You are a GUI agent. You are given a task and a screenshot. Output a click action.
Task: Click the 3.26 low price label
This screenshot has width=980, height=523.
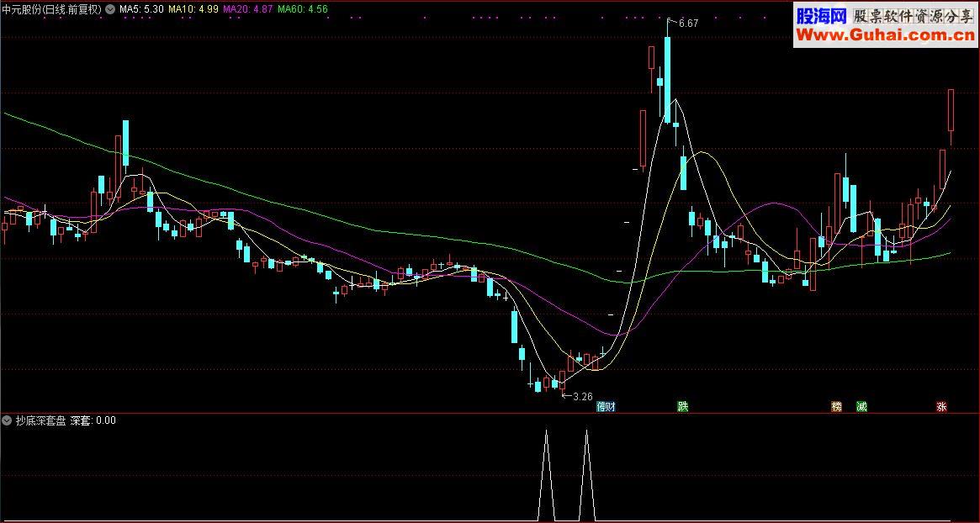[582, 396]
